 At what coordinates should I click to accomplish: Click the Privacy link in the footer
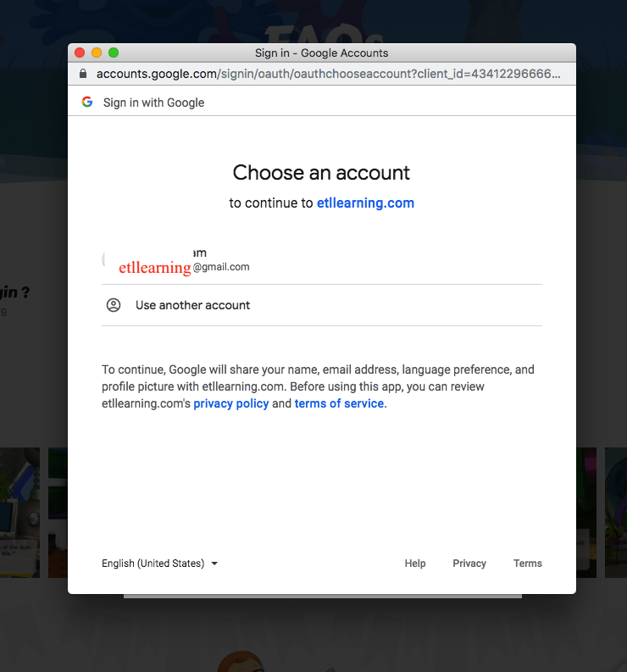(x=469, y=564)
